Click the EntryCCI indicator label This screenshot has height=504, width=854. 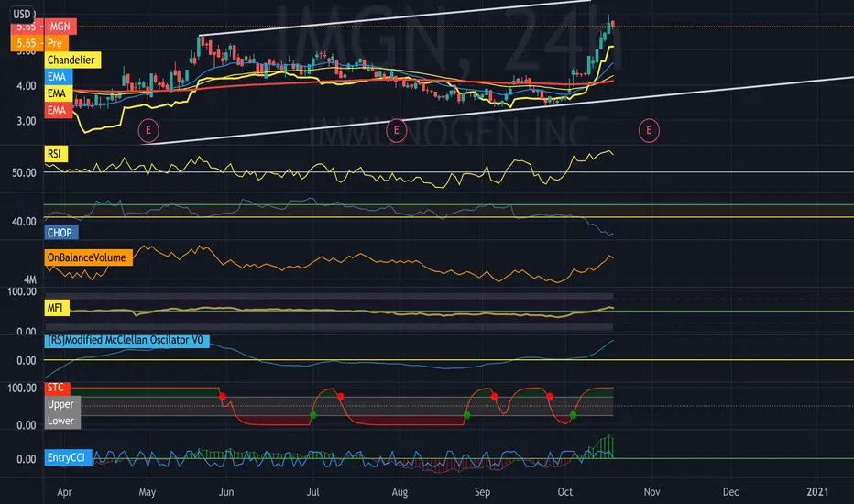click(68, 457)
